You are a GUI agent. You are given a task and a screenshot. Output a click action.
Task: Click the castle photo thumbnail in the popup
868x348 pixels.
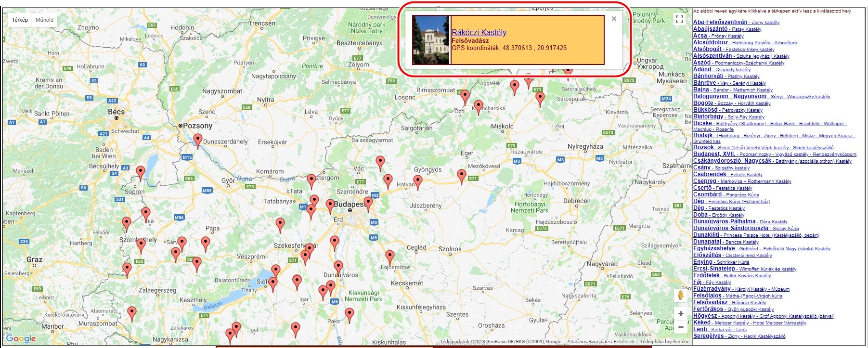tap(431, 40)
